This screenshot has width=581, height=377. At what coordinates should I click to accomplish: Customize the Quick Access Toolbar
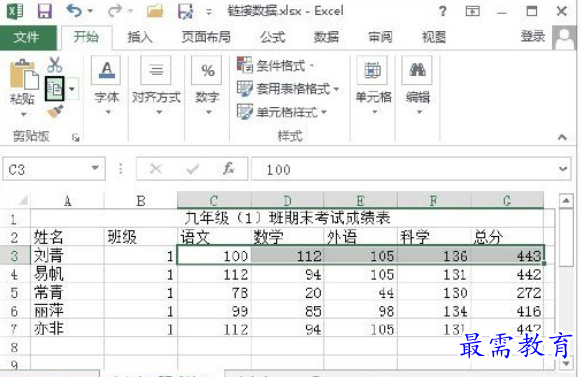pyautogui.click(x=209, y=12)
